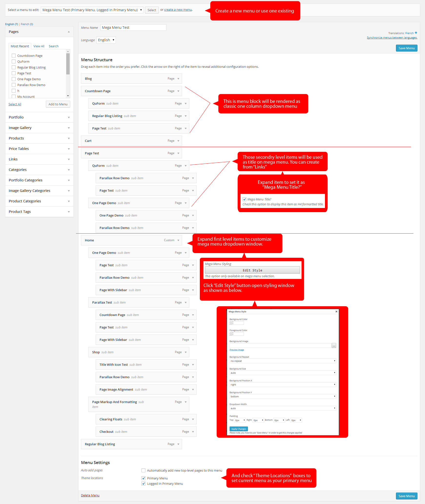Close the Mega Menu Style dialog

click(336, 312)
